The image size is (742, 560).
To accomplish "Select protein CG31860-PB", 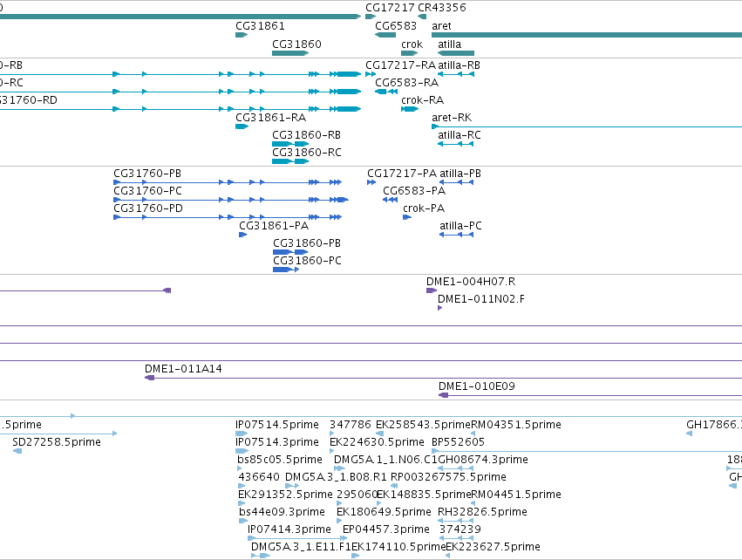I will pyautogui.click(x=307, y=243).
